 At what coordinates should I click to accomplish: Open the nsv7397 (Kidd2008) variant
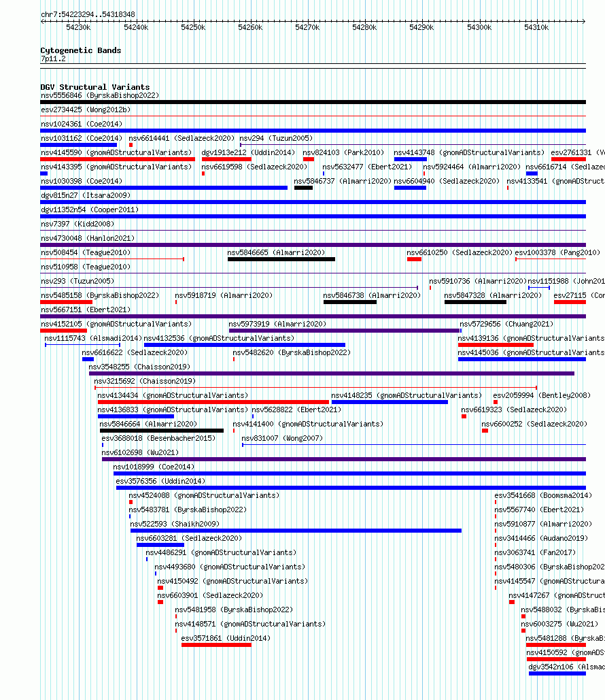(x=77, y=224)
